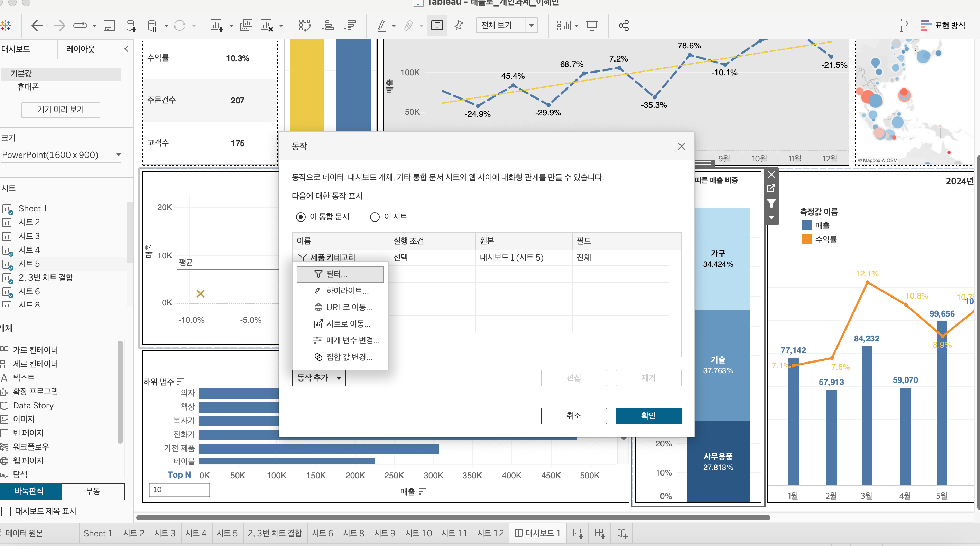980x546 pixels.
Task: Enable 대시보드 제목 표시 checkbox
Action: 6,511
